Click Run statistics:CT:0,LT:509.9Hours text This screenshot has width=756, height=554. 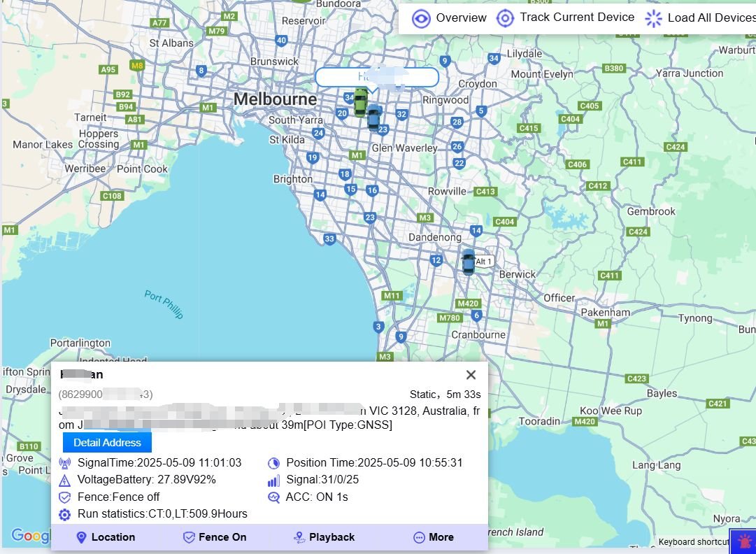tap(162, 514)
